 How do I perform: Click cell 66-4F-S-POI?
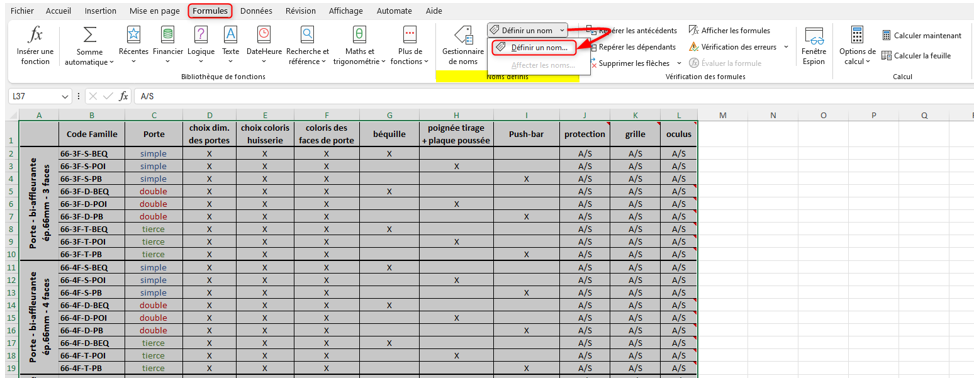tap(91, 280)
